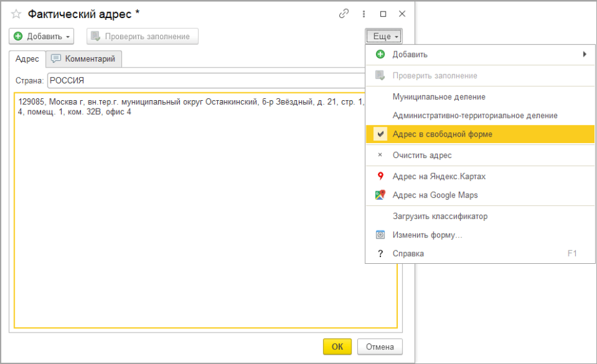Select Загрузить классификатор menu item
The image size is (597, 364).
(x=480, y=216)
